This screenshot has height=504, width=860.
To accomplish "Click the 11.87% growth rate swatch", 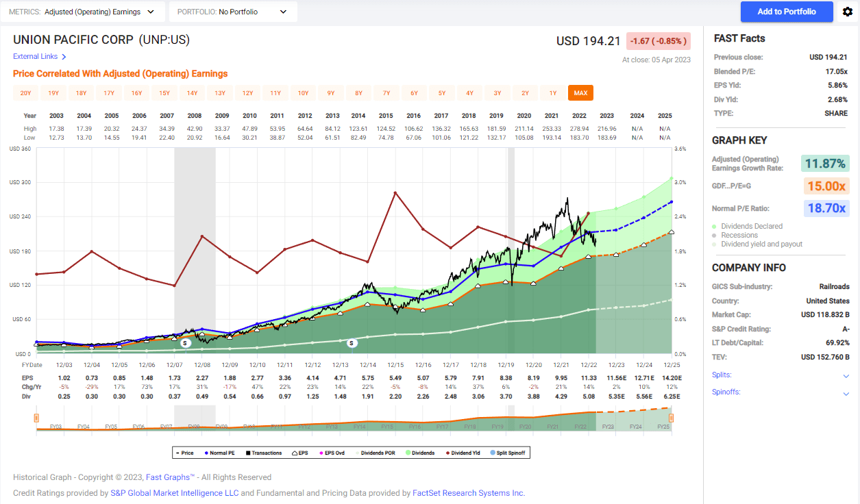I will tap(826, 164).
